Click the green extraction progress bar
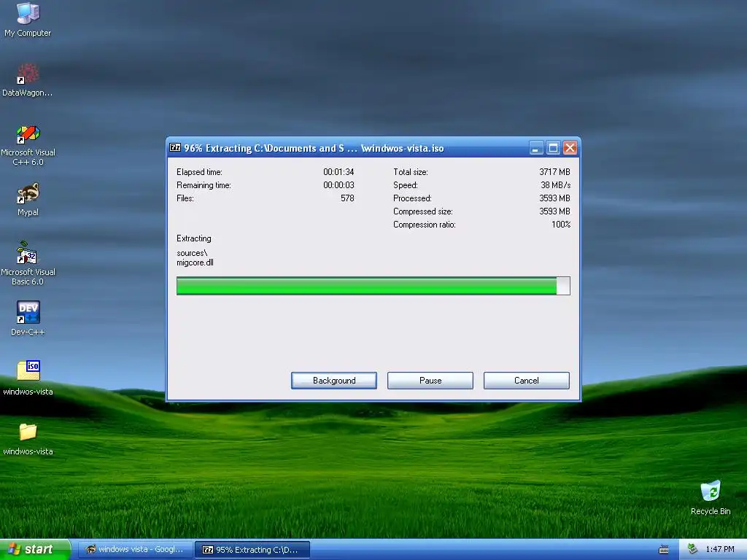 point(373,286)
